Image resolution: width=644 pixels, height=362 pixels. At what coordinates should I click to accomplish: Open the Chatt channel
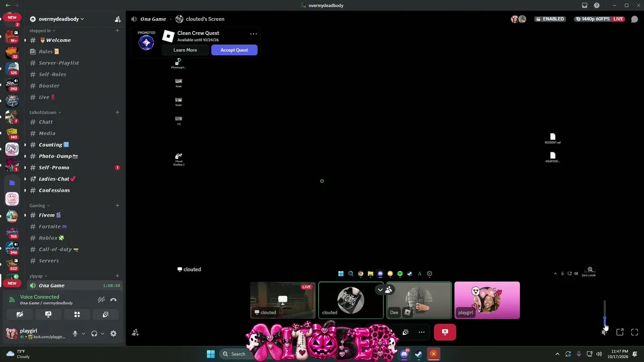(x=74, y=122)
